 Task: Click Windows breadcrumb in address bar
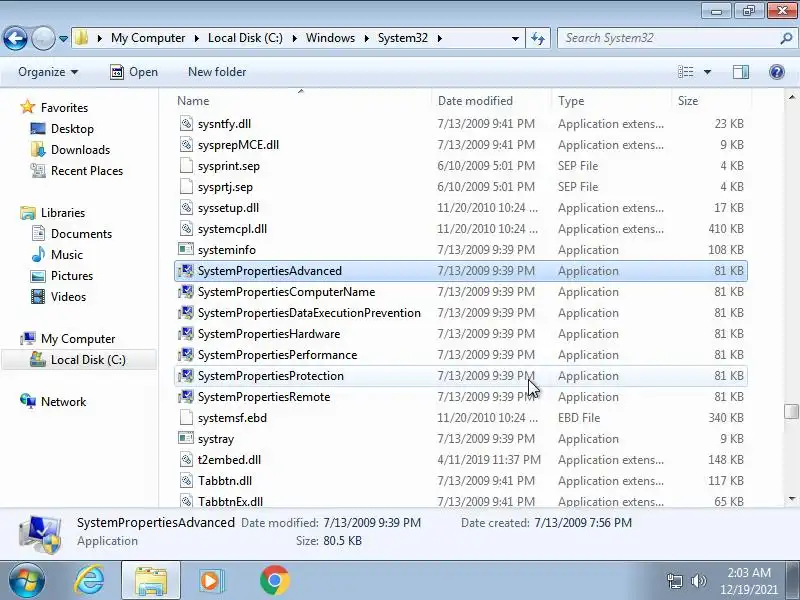(330, 38)
